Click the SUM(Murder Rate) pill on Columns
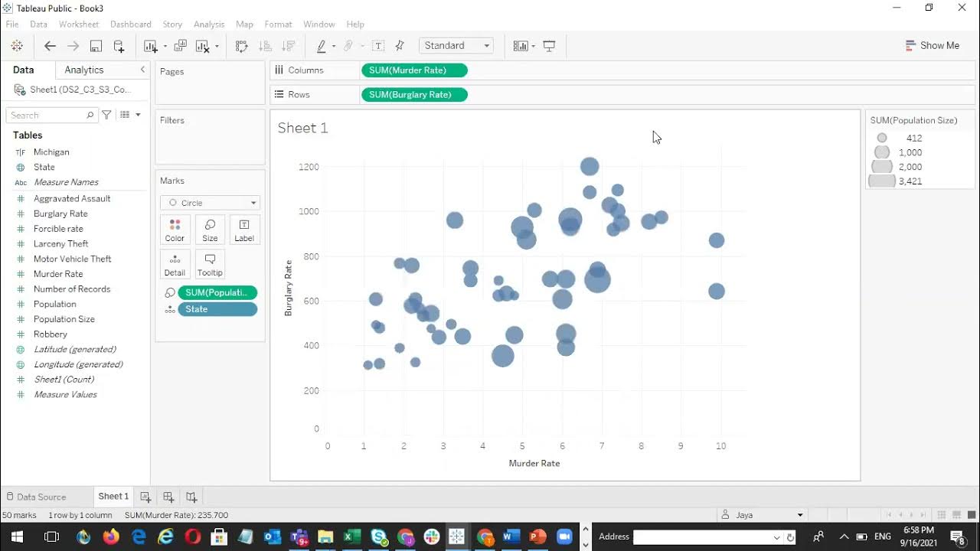This screenshot has height=551, width=980. [413, 70]
